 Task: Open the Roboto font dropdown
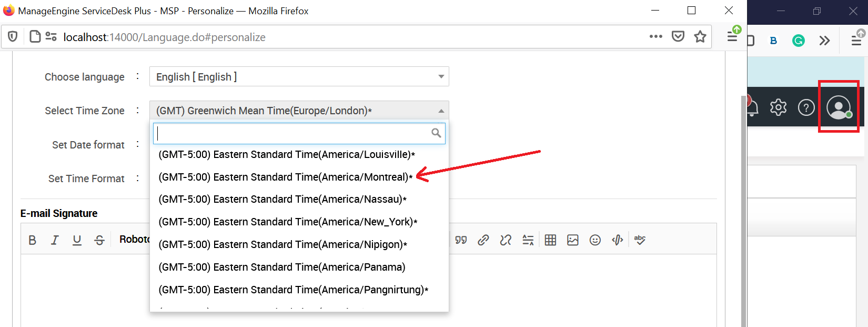[x=134, y=240]
